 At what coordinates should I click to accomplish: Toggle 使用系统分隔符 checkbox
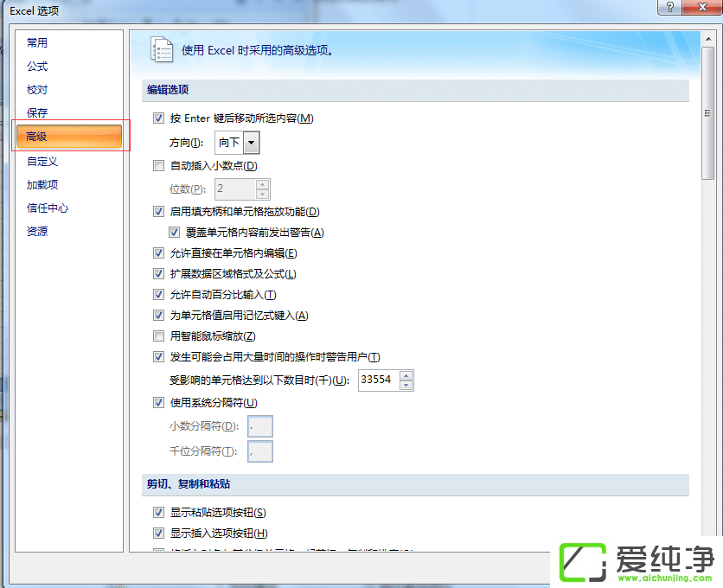click(158, 403)
